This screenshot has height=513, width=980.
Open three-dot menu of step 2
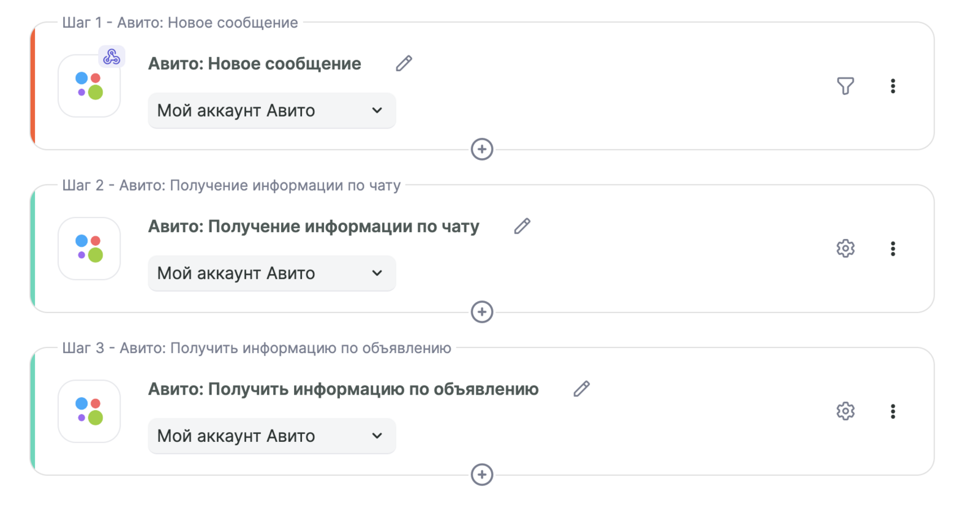click(892, 248)
